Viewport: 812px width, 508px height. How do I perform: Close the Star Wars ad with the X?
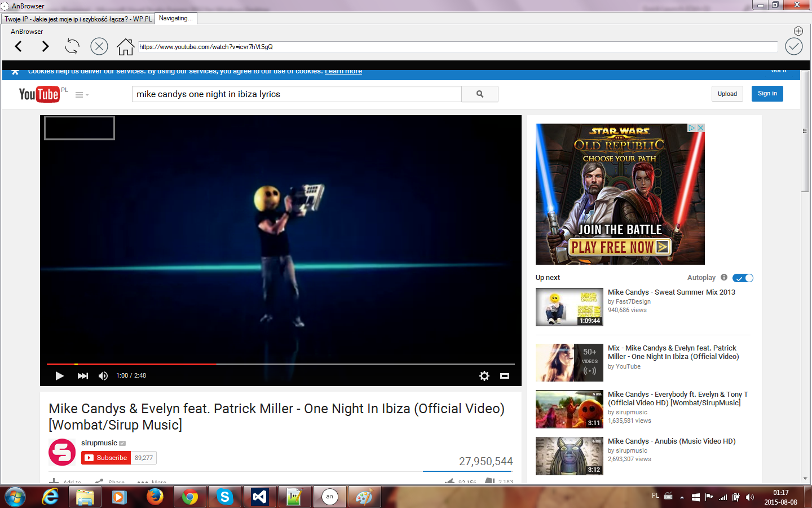(700, 128)
